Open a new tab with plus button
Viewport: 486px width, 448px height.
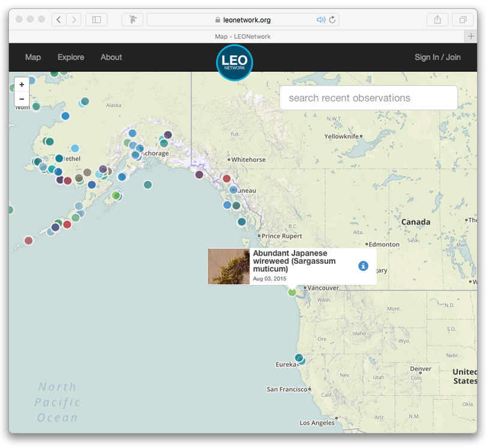pyautogui.click(x=471, y=37)
